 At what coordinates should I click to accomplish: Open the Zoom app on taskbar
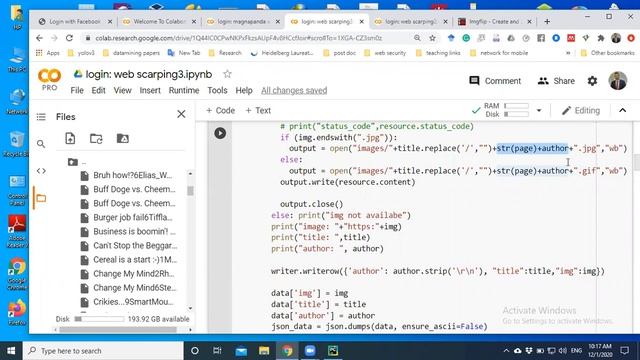310,351
